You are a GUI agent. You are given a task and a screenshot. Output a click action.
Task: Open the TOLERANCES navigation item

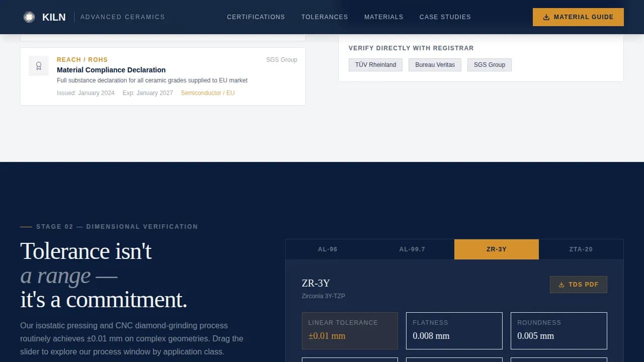325,17
